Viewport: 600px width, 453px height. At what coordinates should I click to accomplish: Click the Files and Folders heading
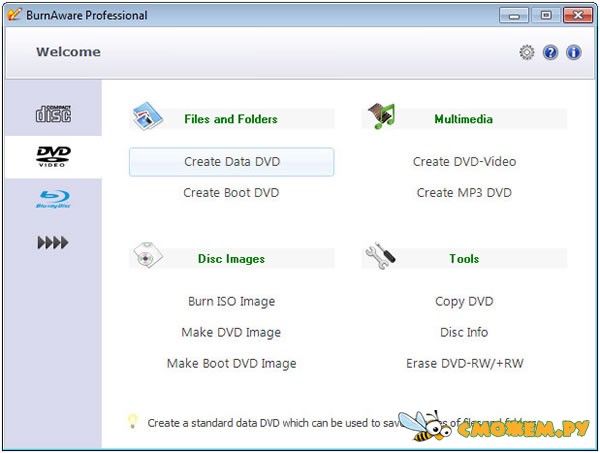click(231, 119)
